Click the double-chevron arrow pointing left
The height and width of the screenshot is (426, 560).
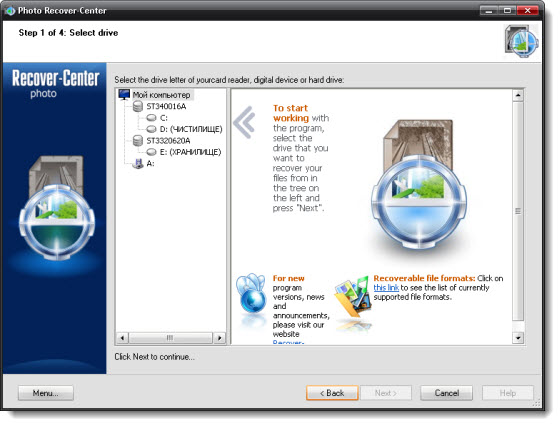(x=245, y=122)
